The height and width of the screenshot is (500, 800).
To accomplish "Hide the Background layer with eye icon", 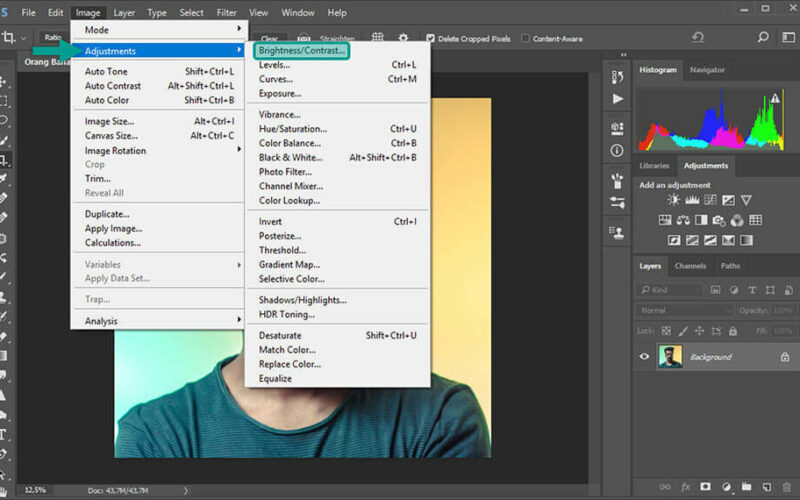I will click(x=644, y=357).
